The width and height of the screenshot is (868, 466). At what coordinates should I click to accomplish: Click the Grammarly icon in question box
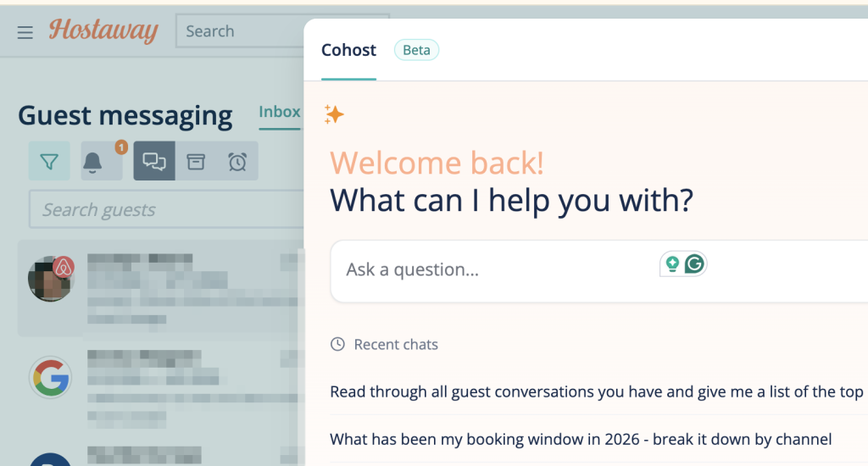[x=694, y=264]
